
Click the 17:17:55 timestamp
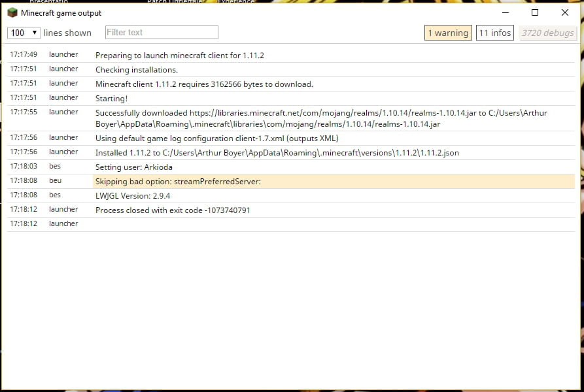[x=24, y=112]
